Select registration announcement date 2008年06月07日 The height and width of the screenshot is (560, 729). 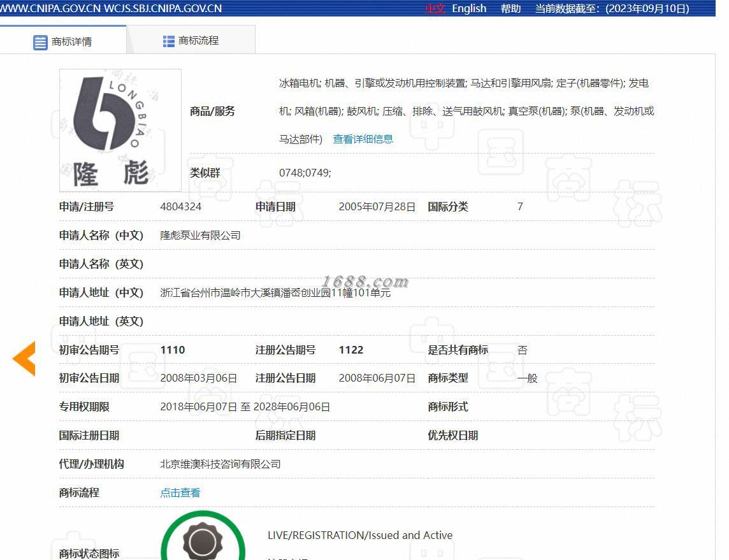[x=377, y=378]
